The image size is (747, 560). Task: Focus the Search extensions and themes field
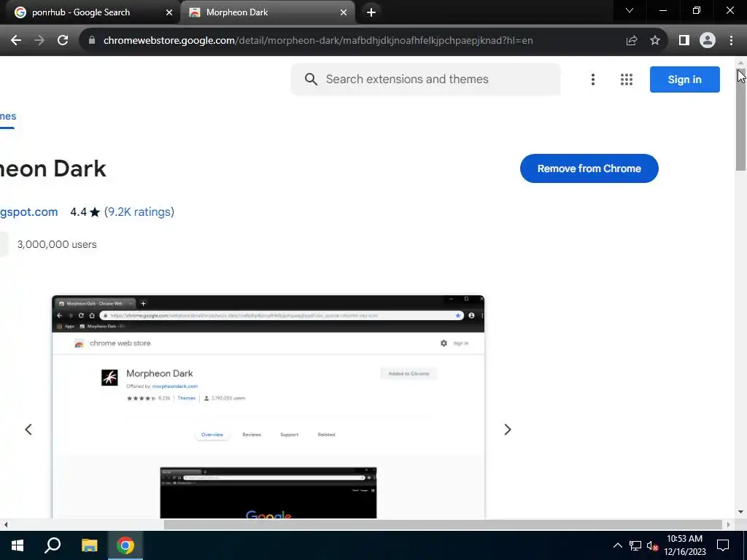tap(425, 79)
